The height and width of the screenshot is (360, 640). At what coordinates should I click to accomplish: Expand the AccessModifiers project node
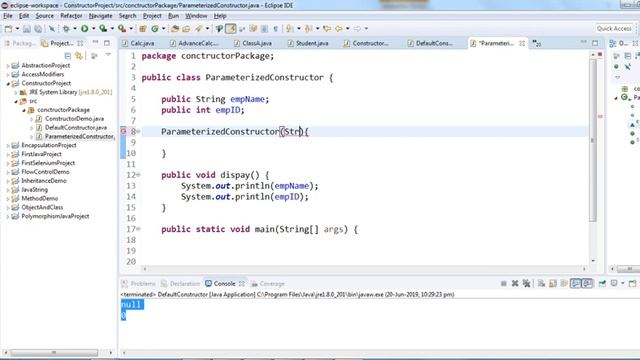coord(8,75)
